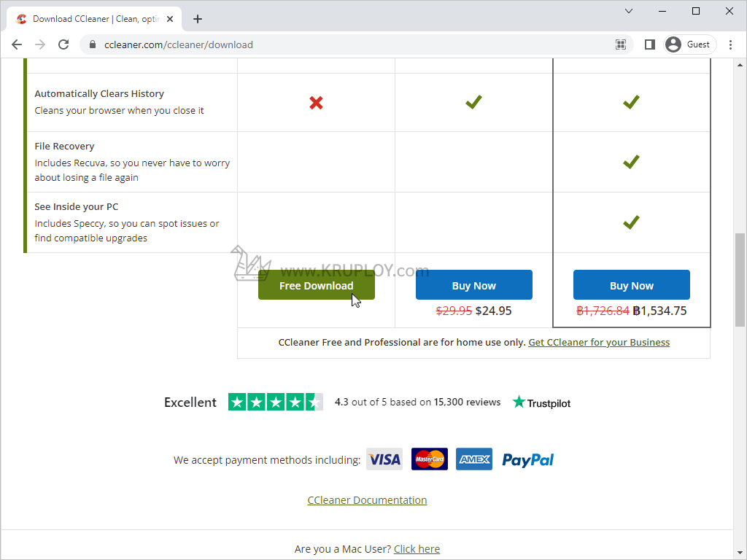Viewport: 747px width, 560px height.
Task: Click the Excellent rating text
Action: tap(190, 402)
